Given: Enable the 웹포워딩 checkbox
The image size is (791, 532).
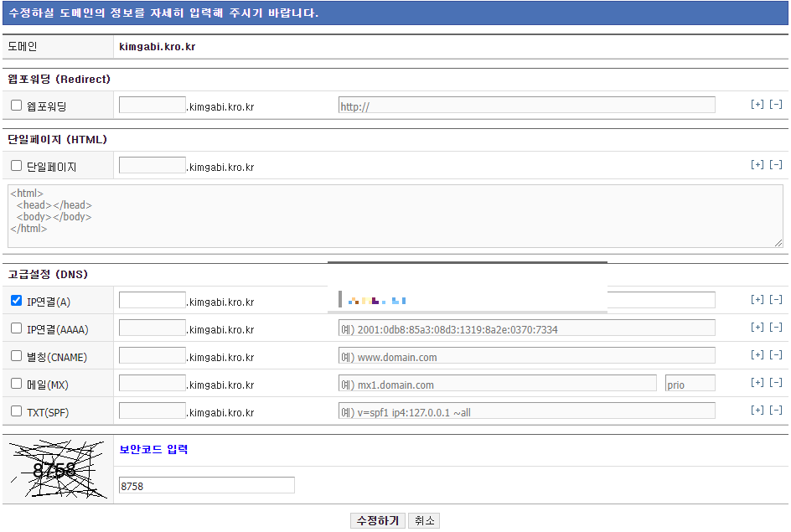Looking at the screenshot, I should click(x=16, y=106).
